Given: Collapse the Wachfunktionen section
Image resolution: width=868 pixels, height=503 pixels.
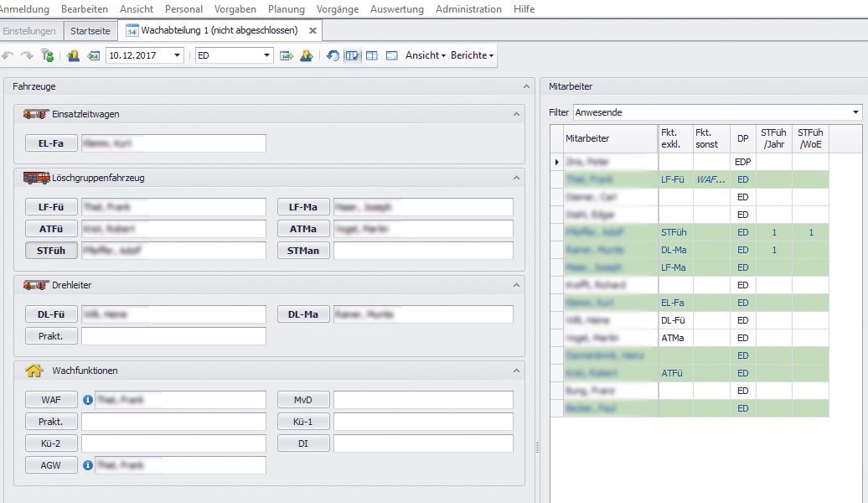Looking at the screenshot, I should click(517, 371).
